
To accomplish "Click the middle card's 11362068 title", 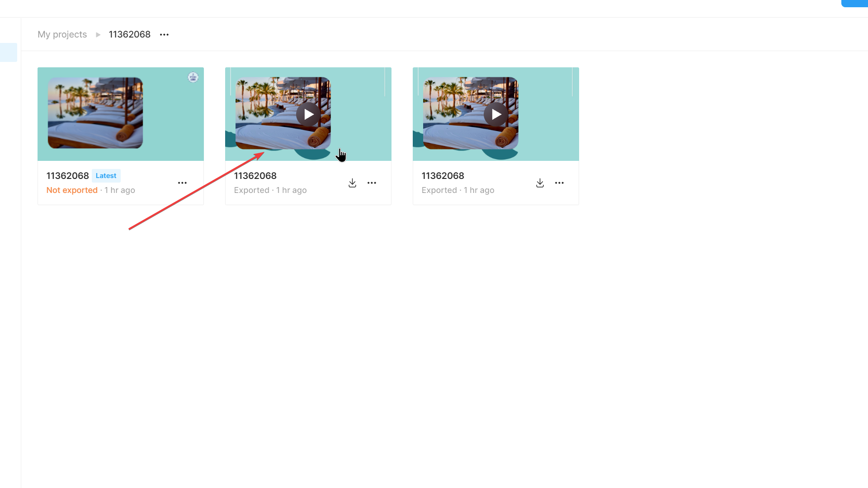I will coord(255,176).
